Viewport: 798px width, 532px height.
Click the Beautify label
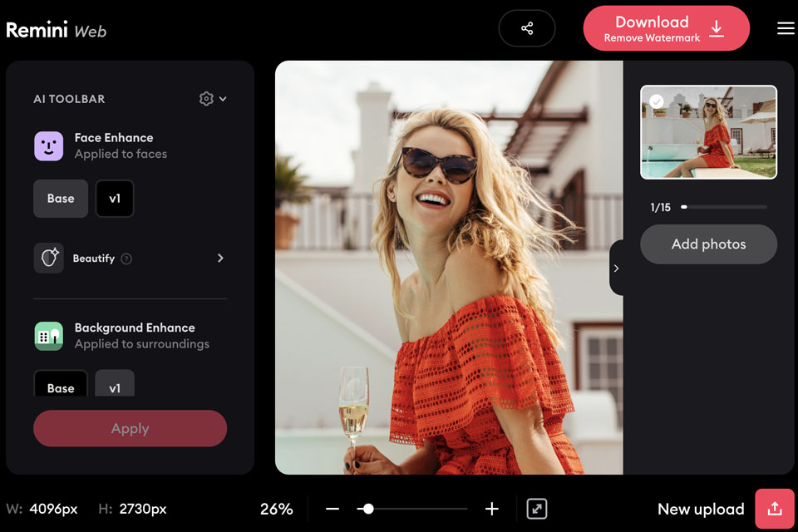pos(94,259)
